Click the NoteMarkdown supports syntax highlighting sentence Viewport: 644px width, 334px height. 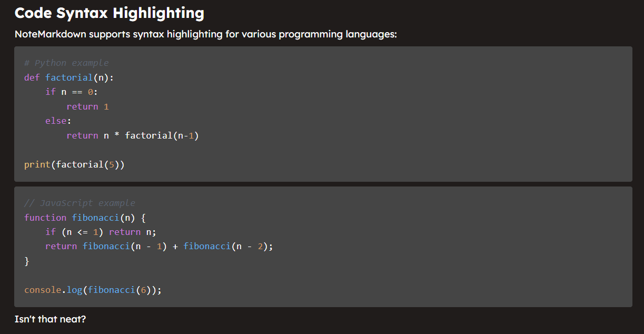[206, 35]
